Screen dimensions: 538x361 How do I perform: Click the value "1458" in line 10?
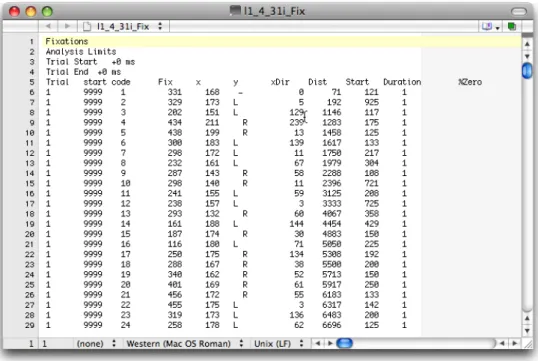332,133
